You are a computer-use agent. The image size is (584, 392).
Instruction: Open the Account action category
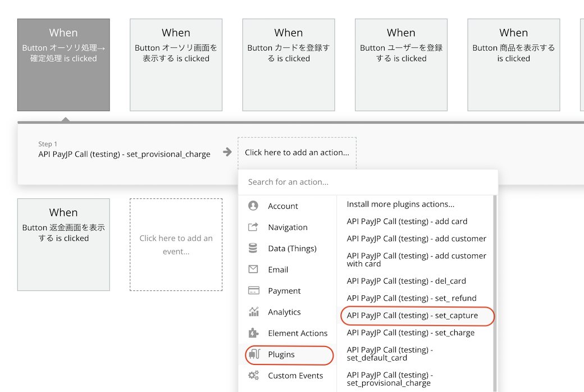pos(287,206)
